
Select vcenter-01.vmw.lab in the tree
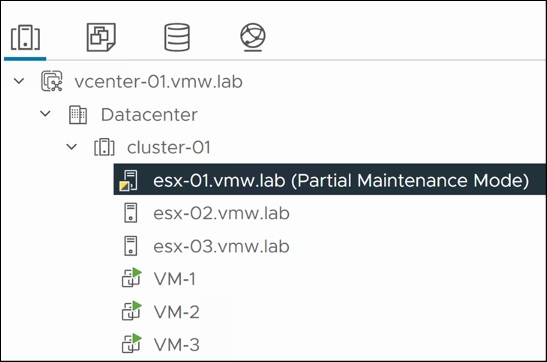tap(158, 82)
